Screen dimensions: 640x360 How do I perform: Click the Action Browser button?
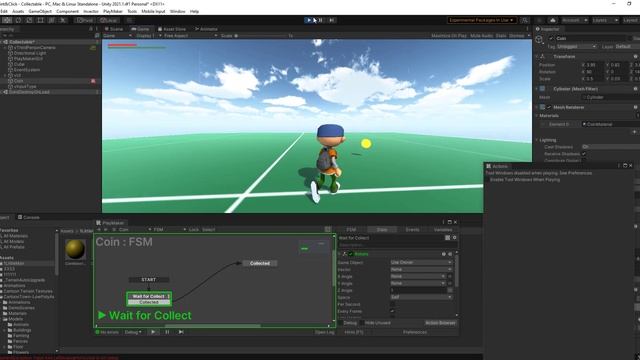pos(440,323)
